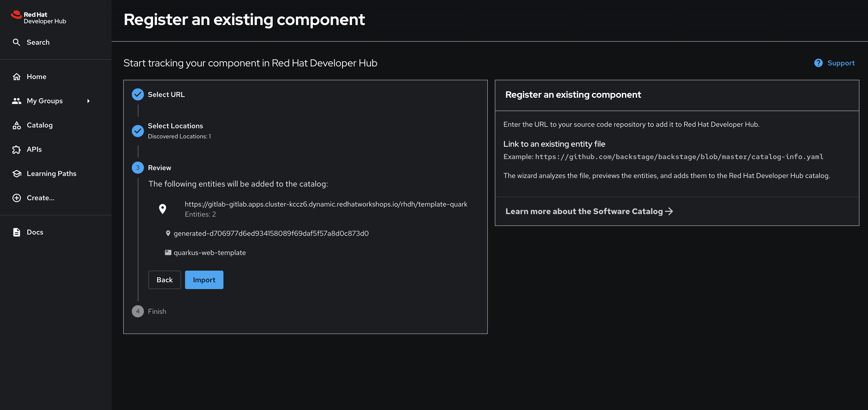The height and width of the screenshot is (410, 868).
Task: Click the Review step label
Action: click(x=159, y=167)
